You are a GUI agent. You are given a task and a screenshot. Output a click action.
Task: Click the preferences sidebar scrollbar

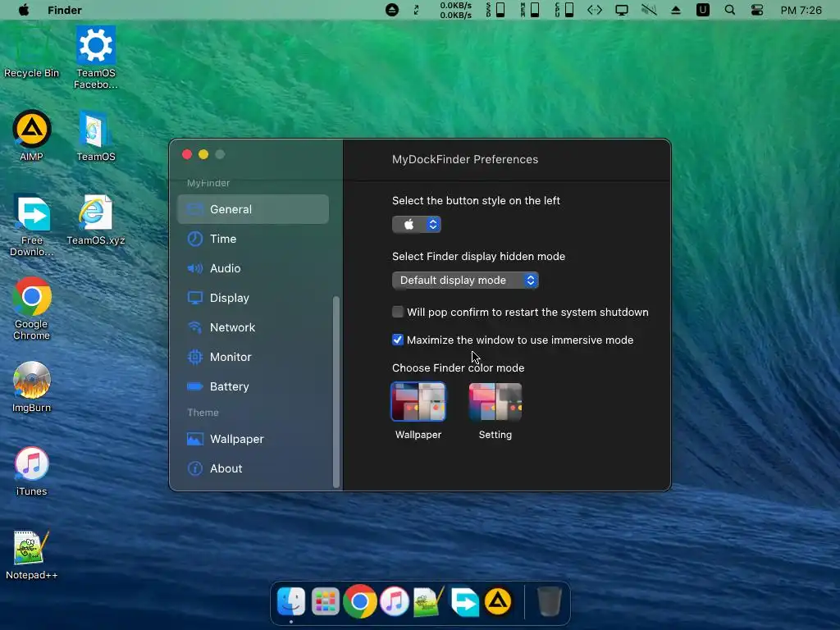[x=336, y=391]
